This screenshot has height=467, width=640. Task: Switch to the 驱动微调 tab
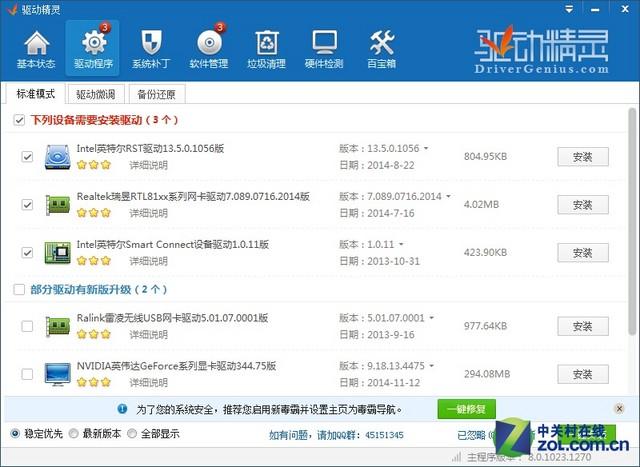pos(96,94)
